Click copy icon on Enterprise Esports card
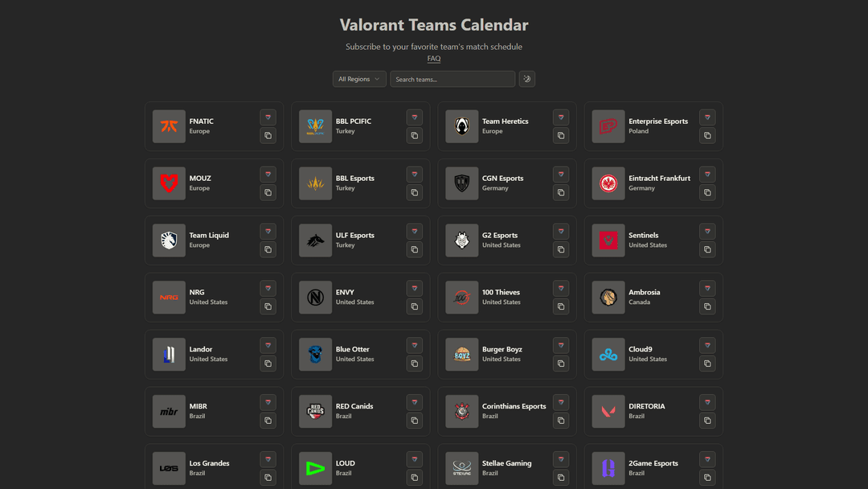The width and height of the screenshot is (868, 489). 706,135
